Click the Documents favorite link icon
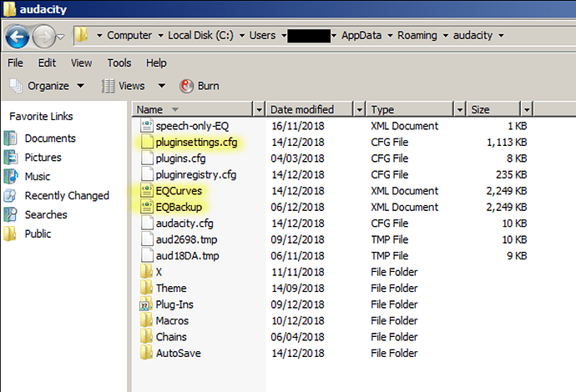 (x=10, y=138)
